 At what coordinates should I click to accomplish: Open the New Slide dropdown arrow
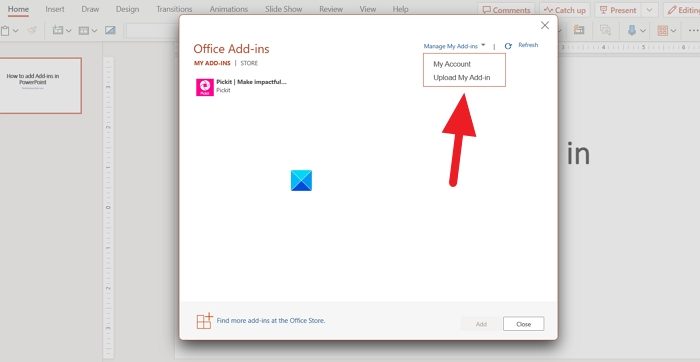pyautogui.click(x=69, y=31)
